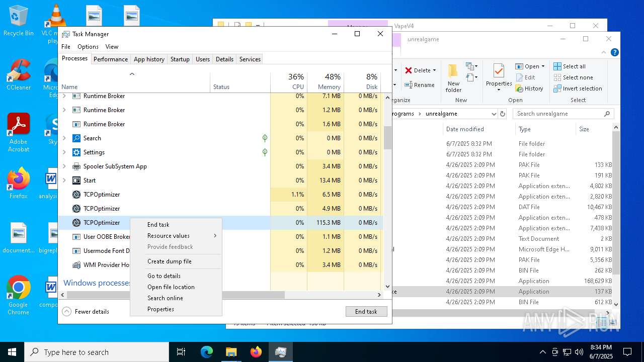This screenshot has height=362, width=644.
Task: Click the Search process icon
Action: point(76,138)
